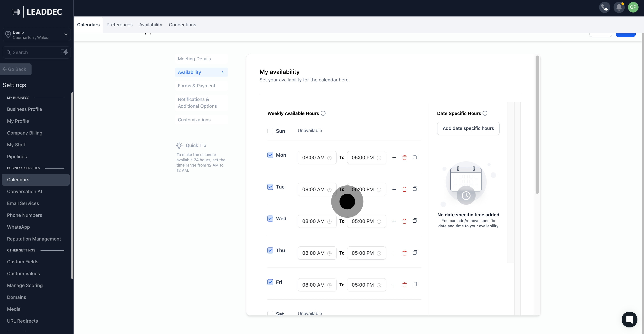Switch to the Preferences tab
Image resolution: width=644 pixels, height=334 pixels.
click(x=119, y=25)
